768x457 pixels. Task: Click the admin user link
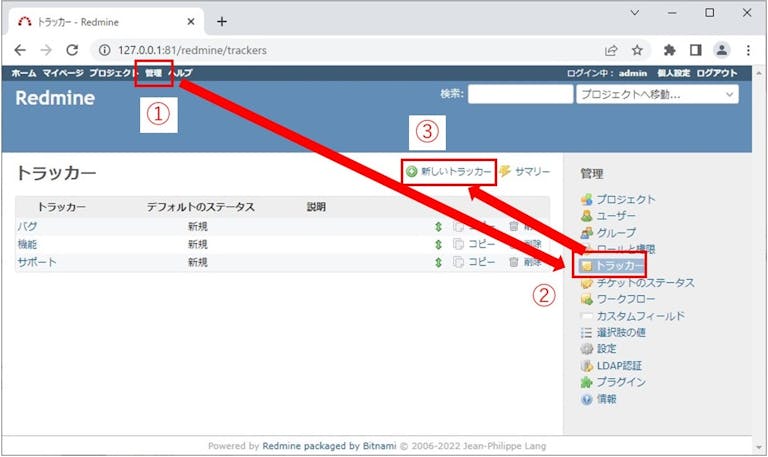(633, 73)
